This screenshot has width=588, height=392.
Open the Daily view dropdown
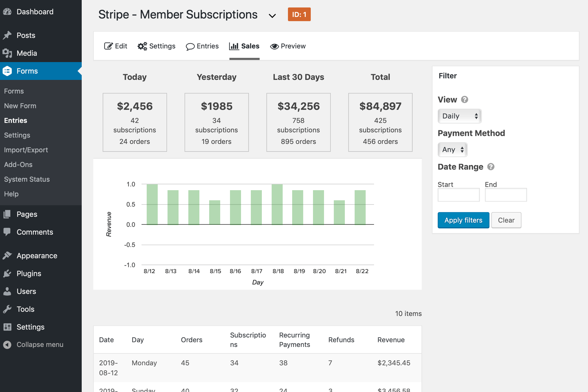pos(459,116)
